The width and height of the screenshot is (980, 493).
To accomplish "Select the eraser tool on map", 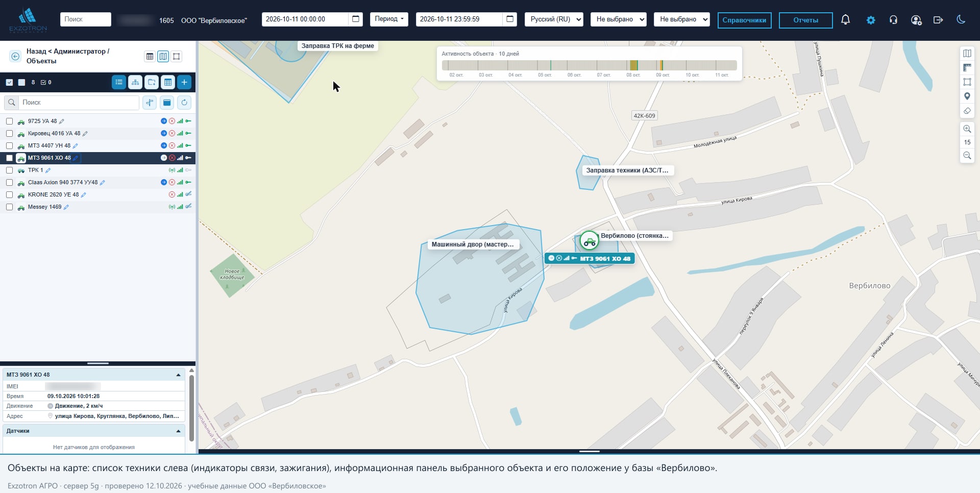I will (967, 111).
